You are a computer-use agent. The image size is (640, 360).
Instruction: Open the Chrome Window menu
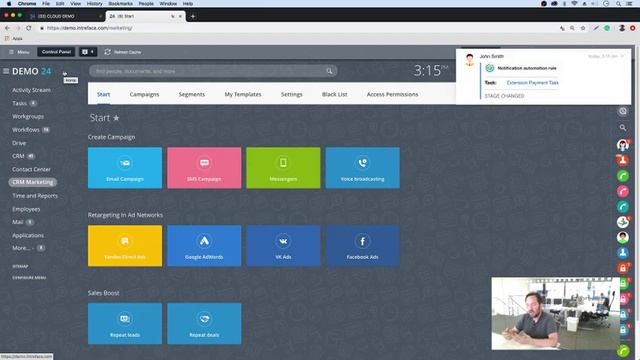coord(168,4)
